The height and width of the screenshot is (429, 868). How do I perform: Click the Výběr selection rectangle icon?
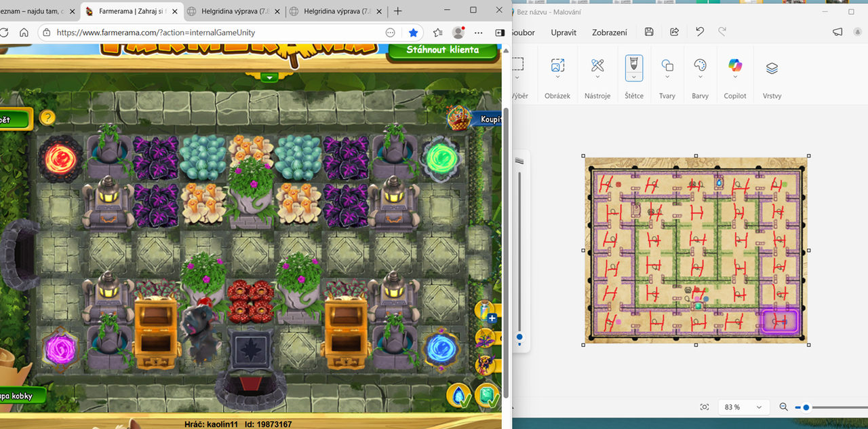[518, 64]
